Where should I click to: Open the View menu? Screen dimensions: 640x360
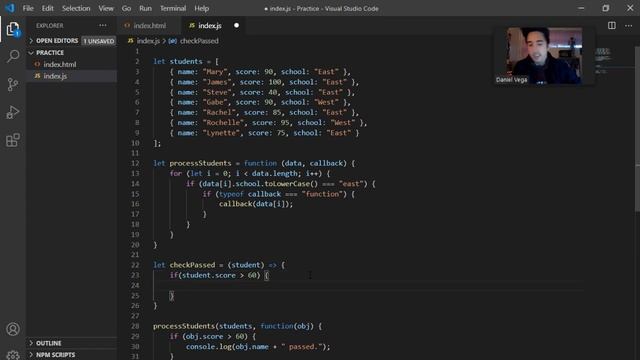tap(106, 8)
